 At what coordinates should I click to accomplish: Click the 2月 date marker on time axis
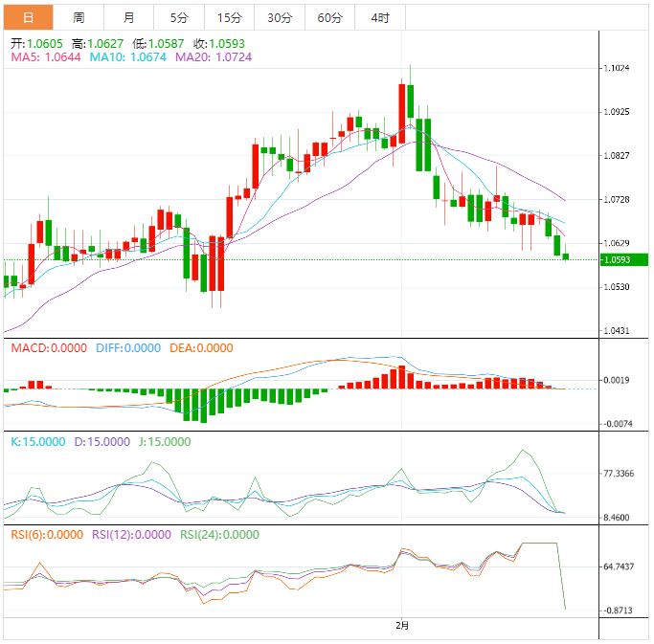[403, 625]
